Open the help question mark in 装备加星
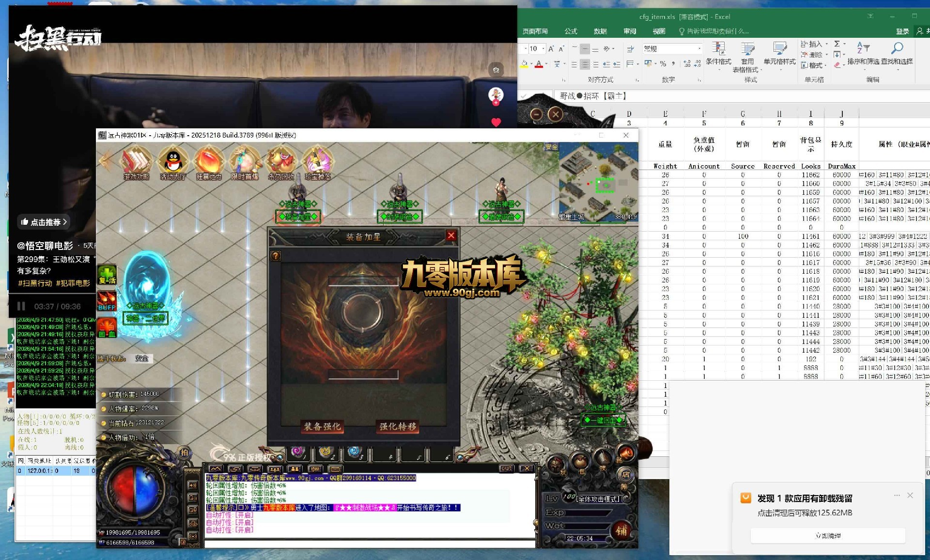Viewport: 930px width, 560px height. (276, 255)
